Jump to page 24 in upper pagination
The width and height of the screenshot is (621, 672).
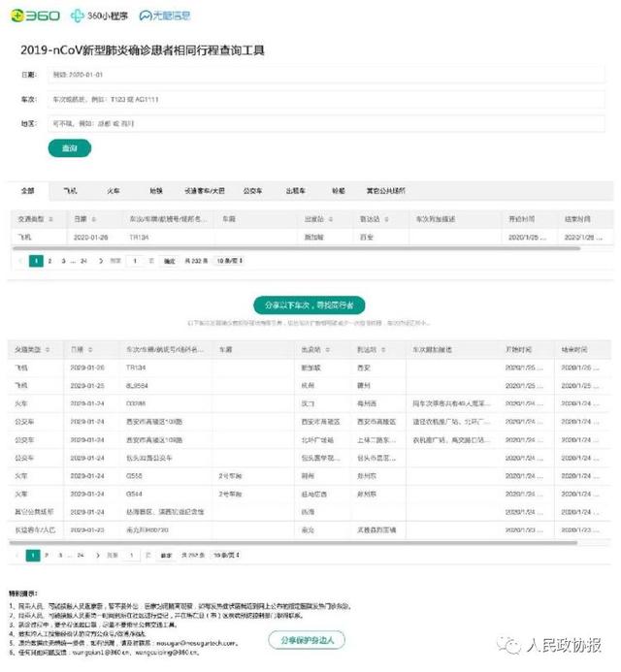pyautogui.click(x=83, y=261)
